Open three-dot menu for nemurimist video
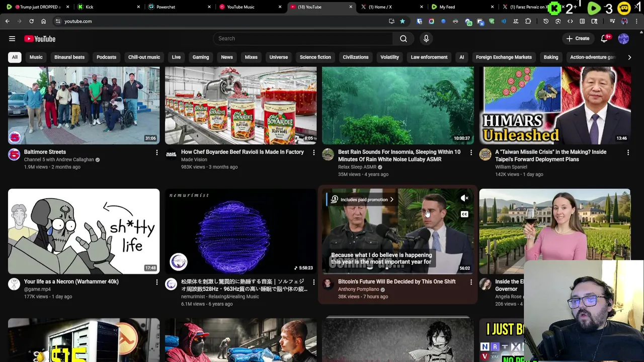 tap(313, 282)
